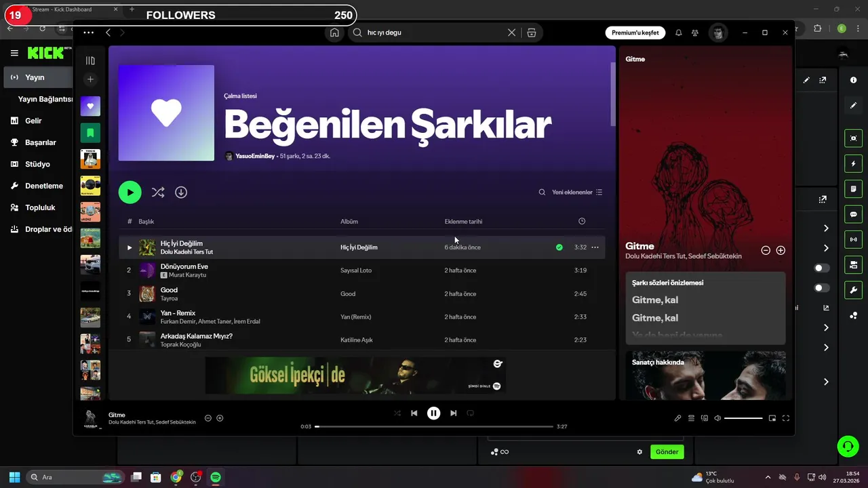The image size is (868, 488).
Task: Toggle green liked checkmark on Hiç İyi Değilim
Action: point(559,247)
